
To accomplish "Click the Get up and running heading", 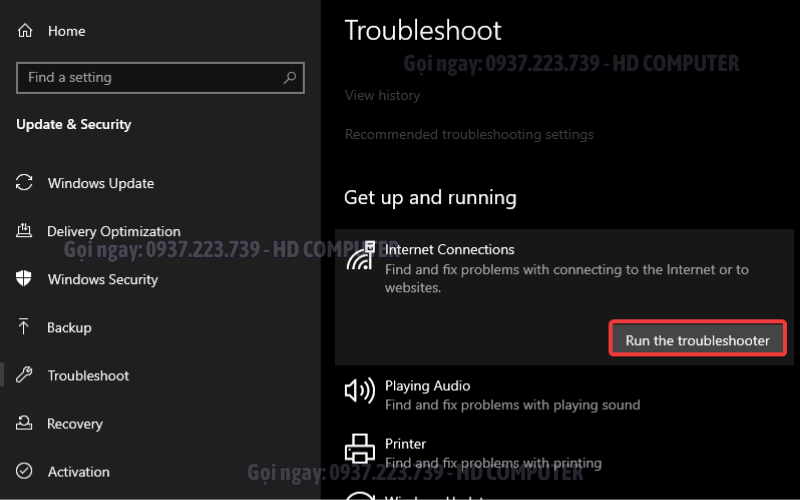I will pyautogui.click(x=430, y=197).
